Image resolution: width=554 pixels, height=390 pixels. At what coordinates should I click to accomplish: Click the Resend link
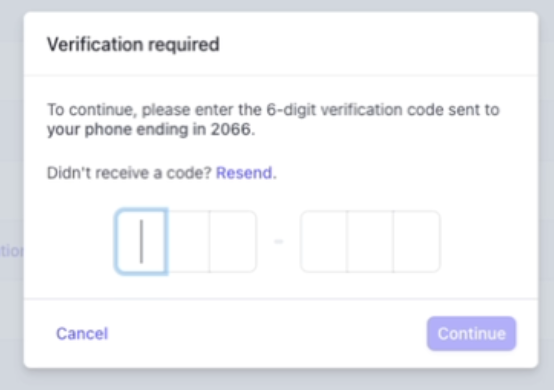coord(246,173)
